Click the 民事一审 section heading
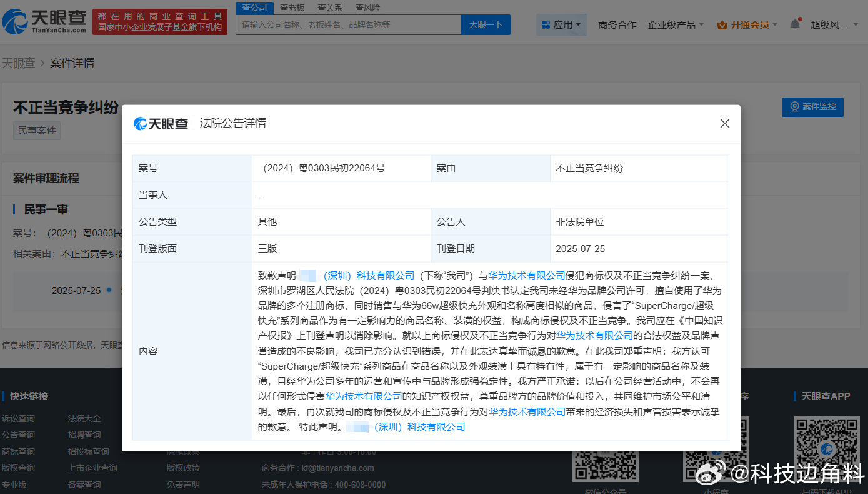The image size is (868, 494). click(x=46, y=209)
